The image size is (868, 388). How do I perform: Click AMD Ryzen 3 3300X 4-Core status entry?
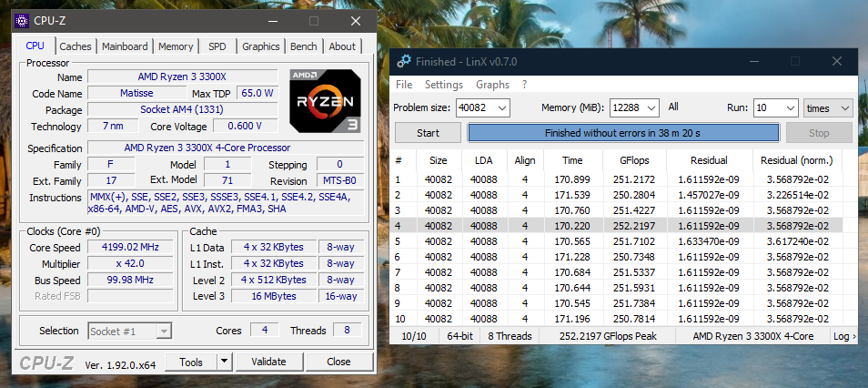coord(752,336)
